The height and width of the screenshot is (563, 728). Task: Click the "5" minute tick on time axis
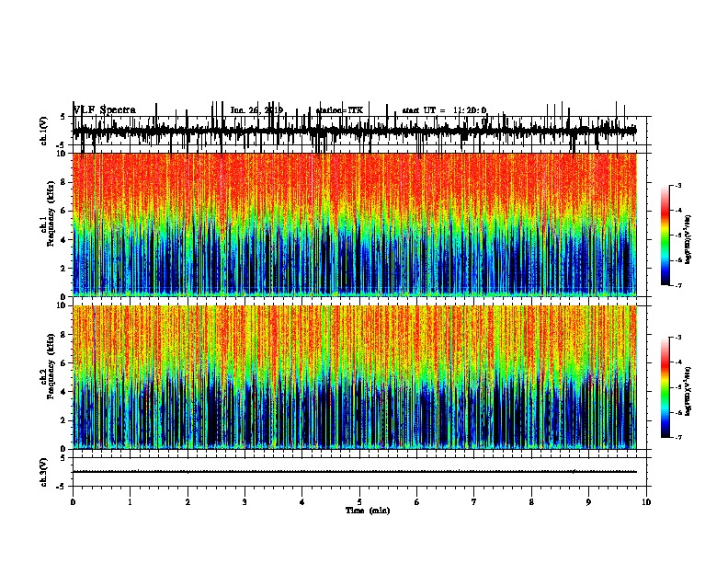[359, 502]
